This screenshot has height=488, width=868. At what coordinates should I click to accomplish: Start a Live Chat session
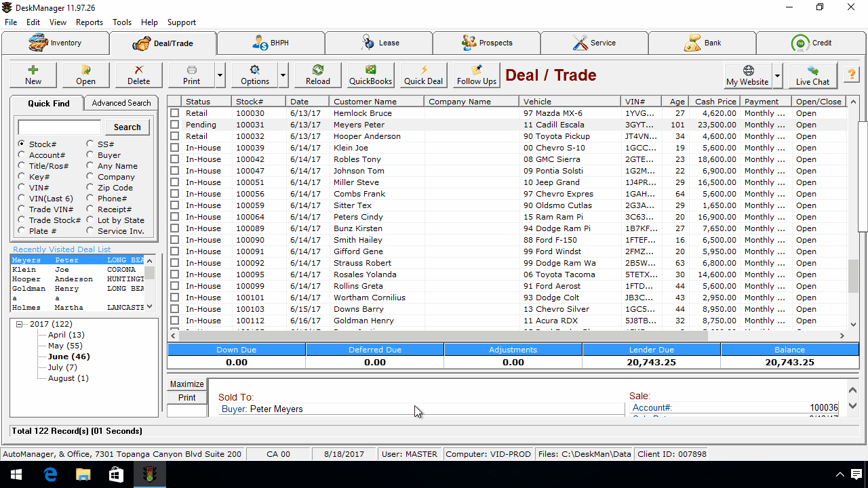812,75
